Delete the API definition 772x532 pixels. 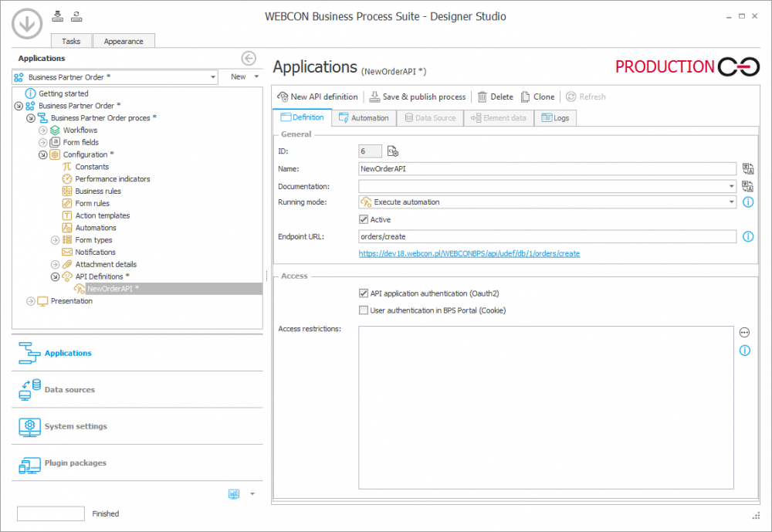pos(496,97)
